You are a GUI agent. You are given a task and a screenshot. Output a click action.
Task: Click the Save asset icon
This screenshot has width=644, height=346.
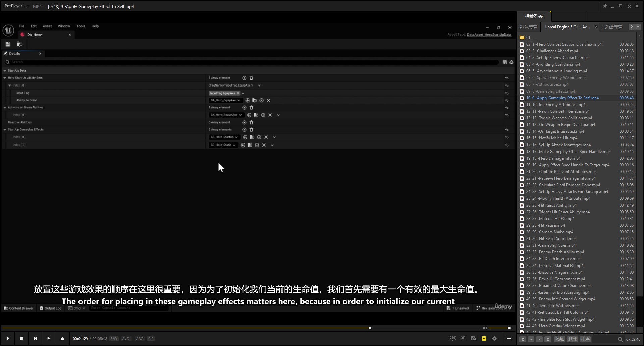(x=8, y=44)
